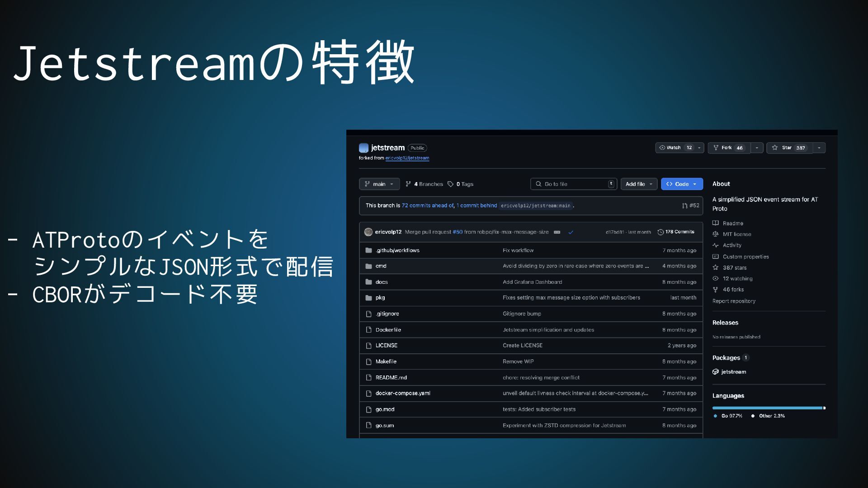This screenshot has width=868, height=488.
Task: Click the Fork icon button
Action: click(x=716, y=148)
